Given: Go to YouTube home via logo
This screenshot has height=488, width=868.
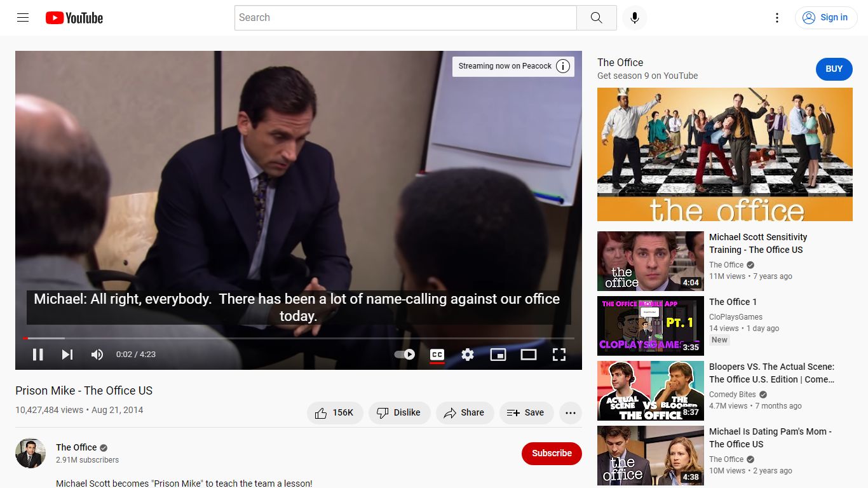Looking at the screenshot, I should pyautogui.click(x=74, y=18).
